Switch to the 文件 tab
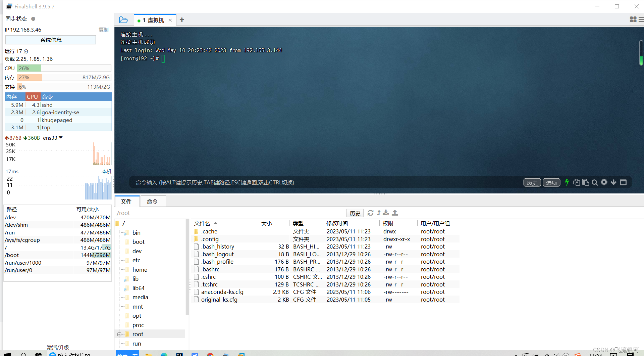The image size is (644, 356). pos(126,201)
